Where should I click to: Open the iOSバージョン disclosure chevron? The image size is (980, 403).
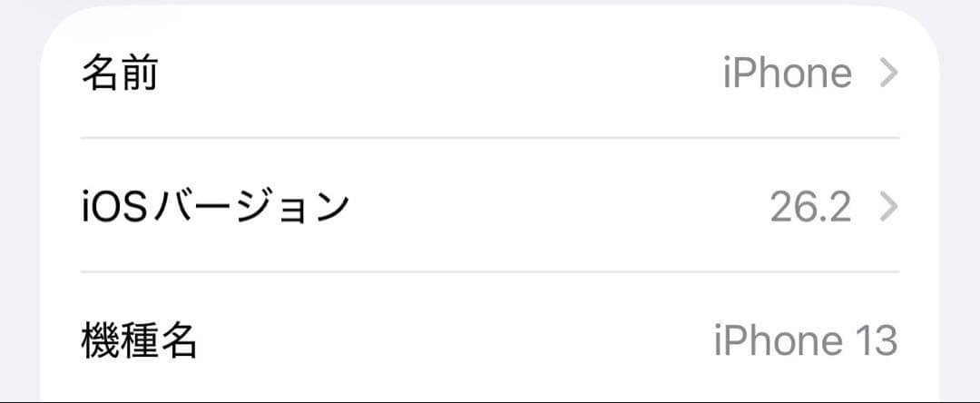pos(889,208)
